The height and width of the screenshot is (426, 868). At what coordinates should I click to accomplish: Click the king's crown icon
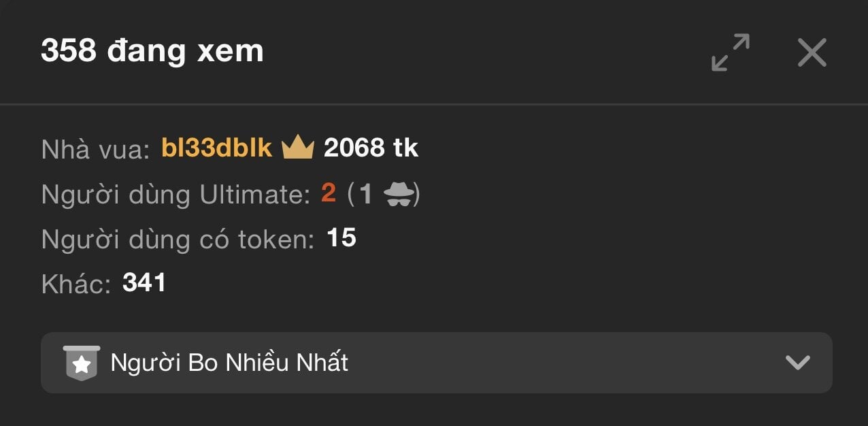click(297, 147)
